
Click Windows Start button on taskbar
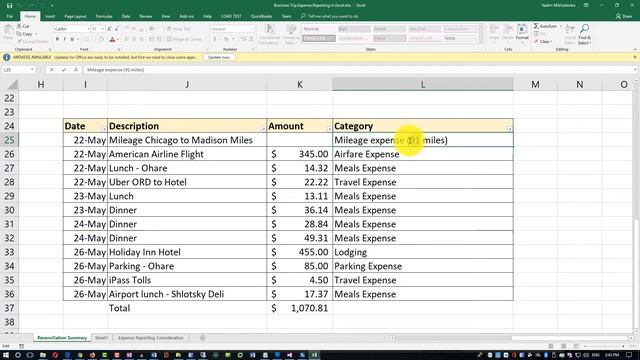point(6,355)
